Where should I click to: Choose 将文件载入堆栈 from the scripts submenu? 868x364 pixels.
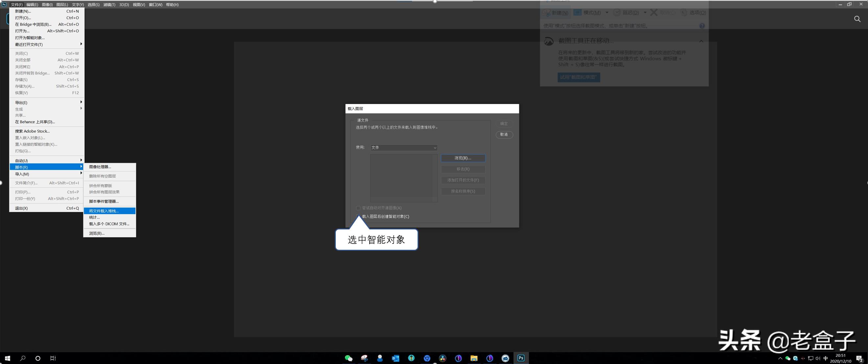point(104,211)
